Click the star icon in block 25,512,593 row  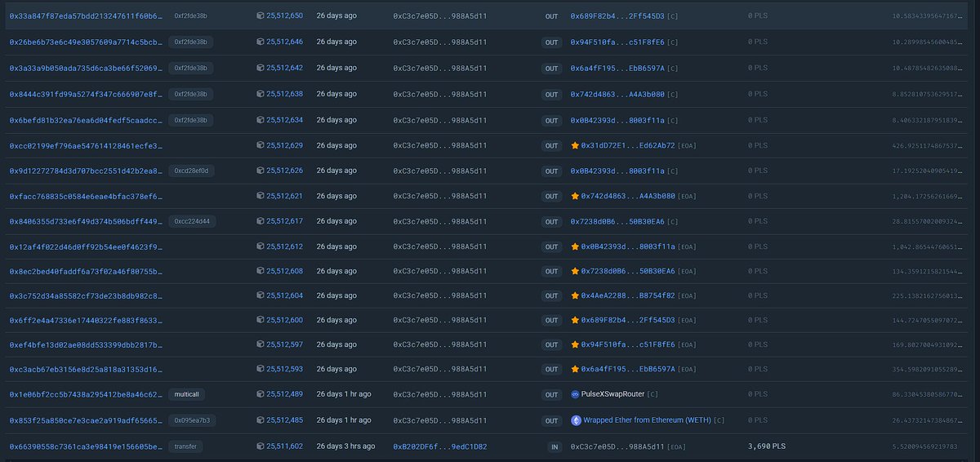pyautogui.click(x=575, y=369)
